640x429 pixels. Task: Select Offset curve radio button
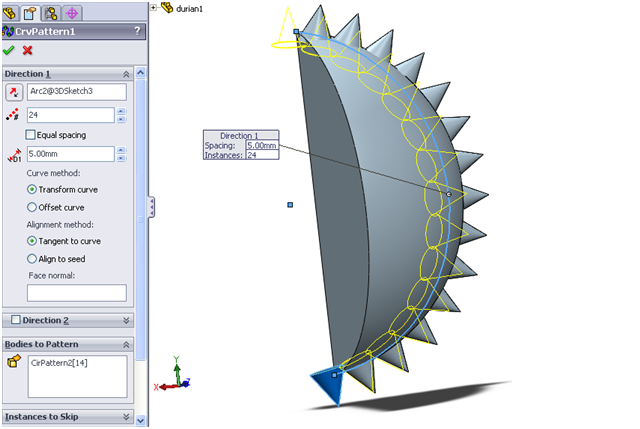[32, 207]
